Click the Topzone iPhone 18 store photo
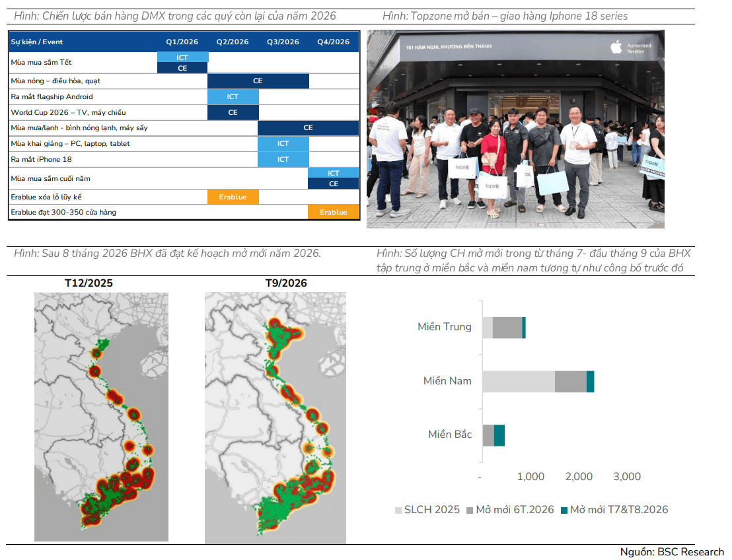732x560 pixels. click(515, 129)
